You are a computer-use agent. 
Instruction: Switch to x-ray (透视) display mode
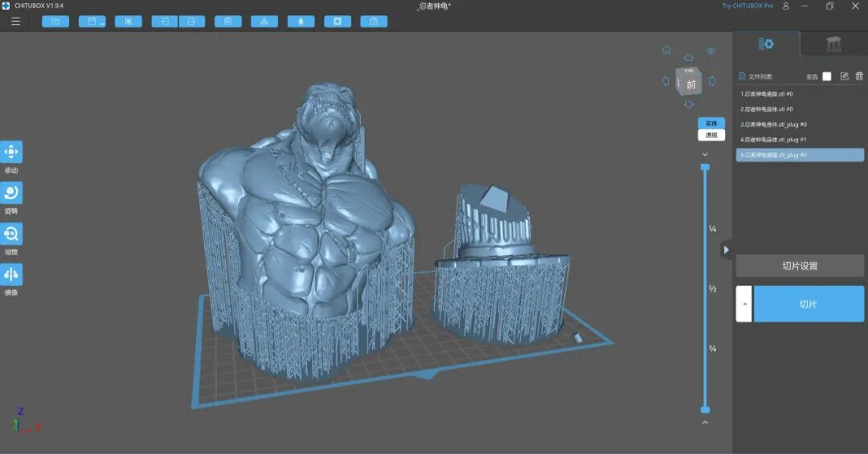point(711,135)
